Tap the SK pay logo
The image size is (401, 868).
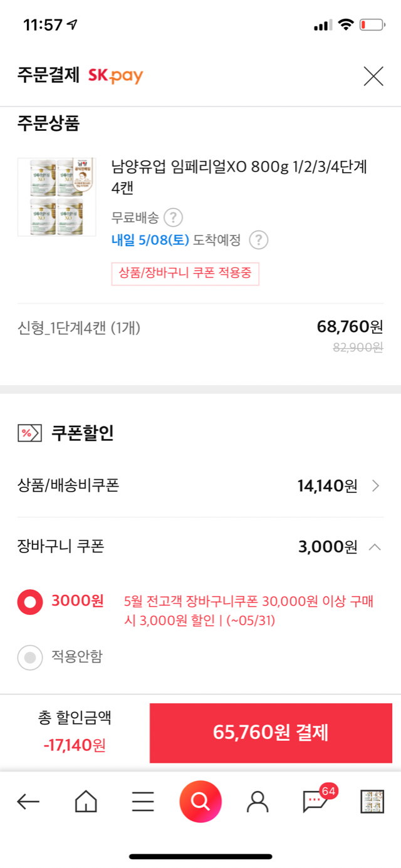pos(115,76)
